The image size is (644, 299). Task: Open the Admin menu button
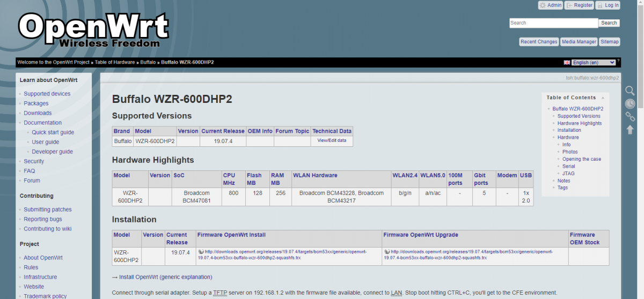coord(550,5)
